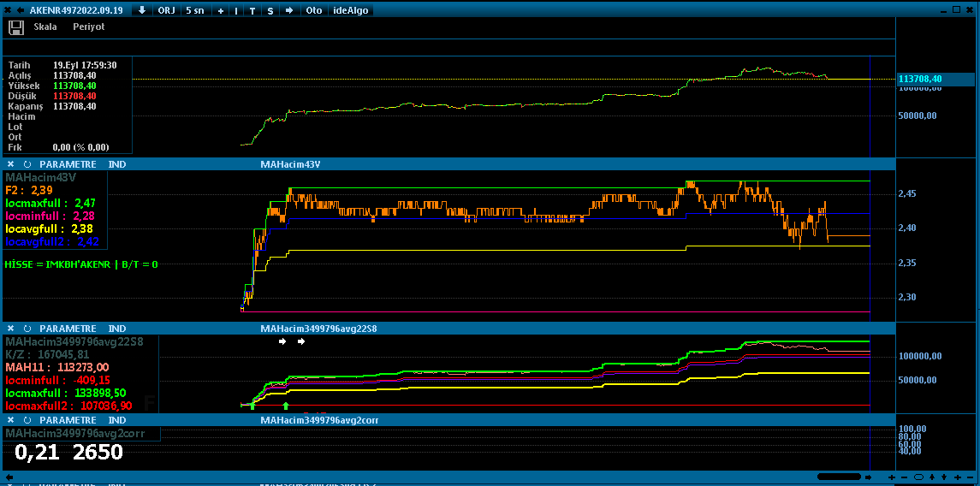This screenshot has height=486, width=980.
Task: Click the first plus zoom icon at bottom
Action: [891, 478]
